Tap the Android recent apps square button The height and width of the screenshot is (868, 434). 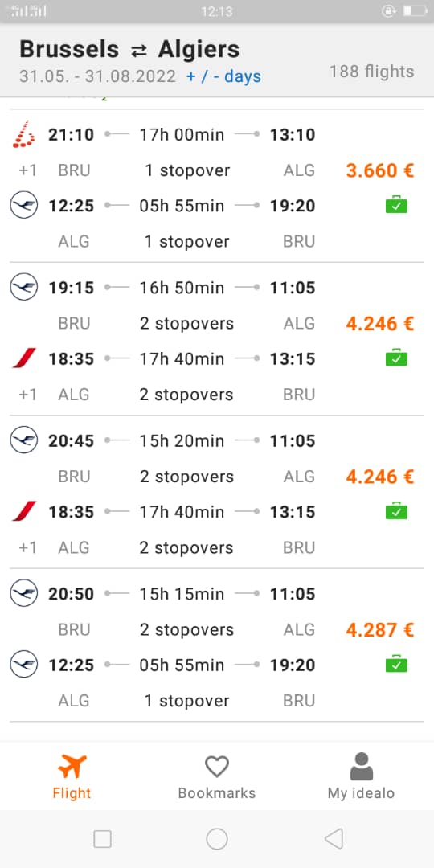[x=102, y=838]
